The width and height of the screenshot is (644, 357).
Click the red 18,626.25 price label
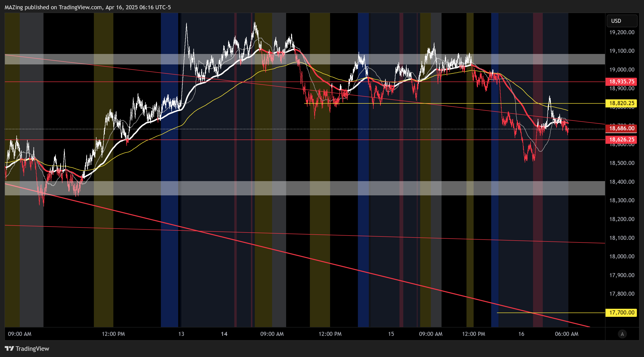pos(621,140)
